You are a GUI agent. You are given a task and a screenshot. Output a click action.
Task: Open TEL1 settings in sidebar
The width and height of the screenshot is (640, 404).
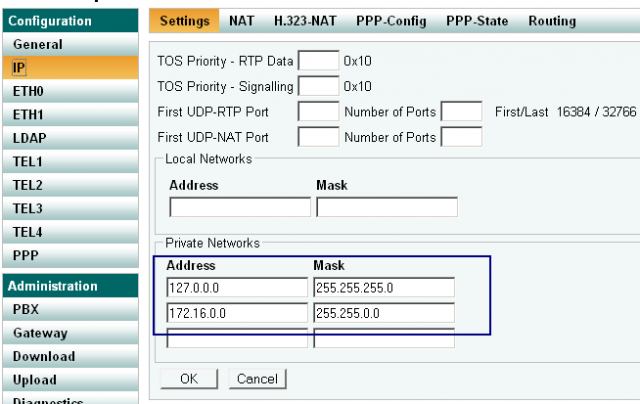(x=70, y=162)
